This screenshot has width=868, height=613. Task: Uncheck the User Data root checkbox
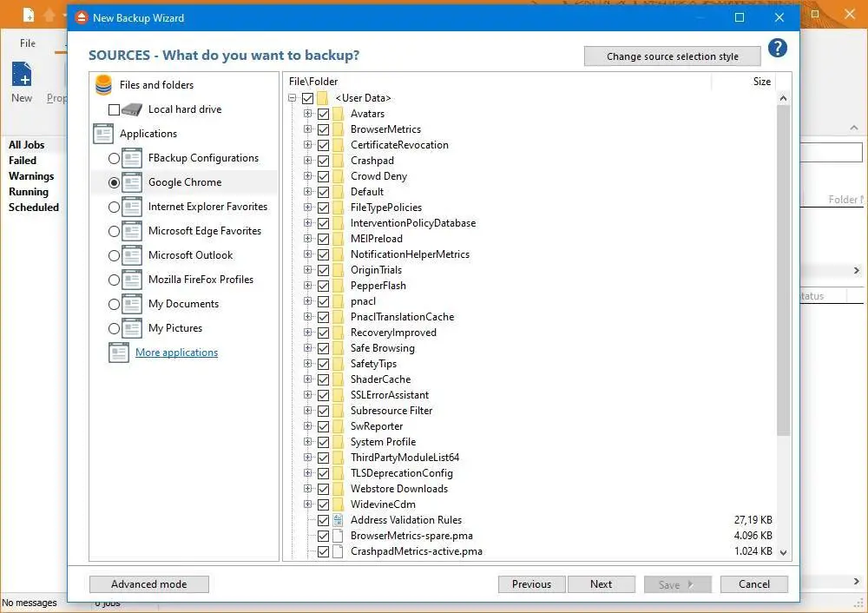click(308, 99)
